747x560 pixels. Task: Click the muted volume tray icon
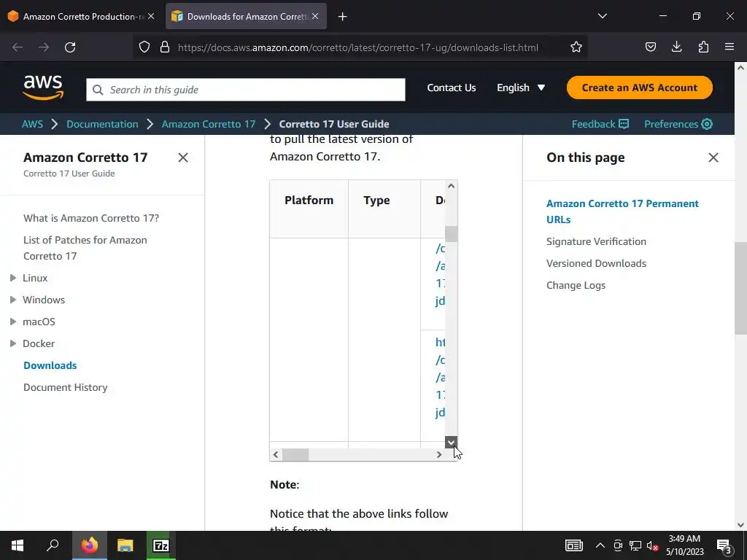point(653,545)
